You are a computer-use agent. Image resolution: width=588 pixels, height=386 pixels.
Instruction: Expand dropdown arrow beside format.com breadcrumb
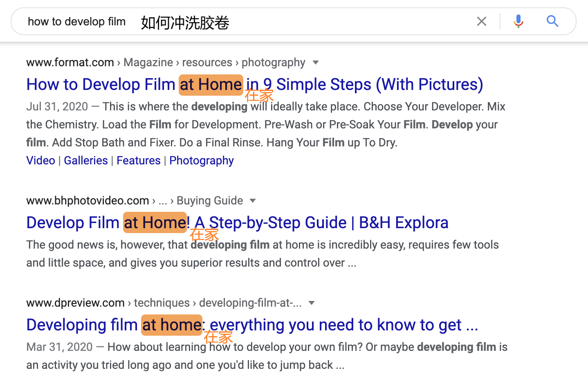point(315,63)
